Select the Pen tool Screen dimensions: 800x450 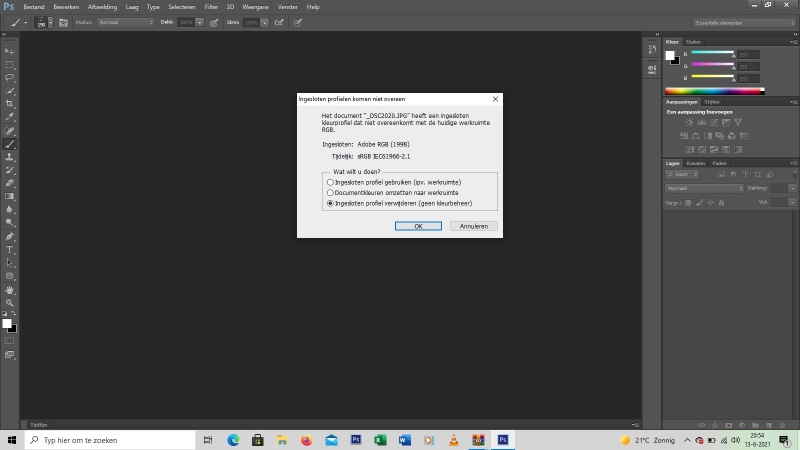[x=10, y=237]
